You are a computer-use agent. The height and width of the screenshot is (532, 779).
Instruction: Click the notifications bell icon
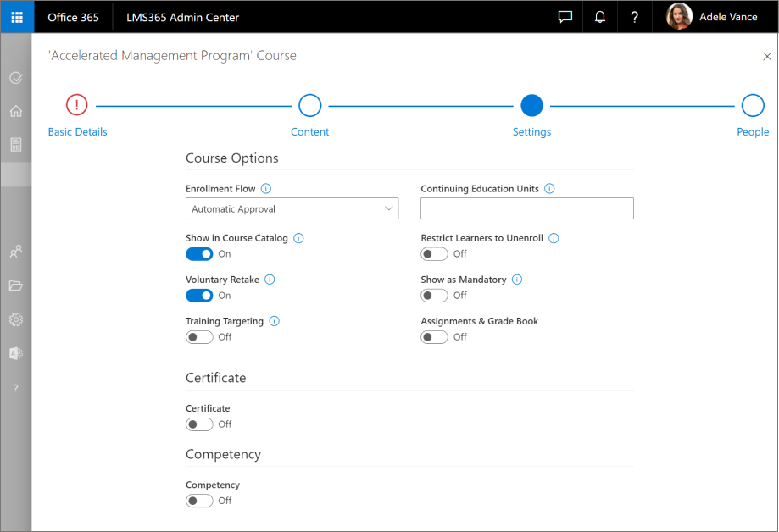(x=600, y=17)
